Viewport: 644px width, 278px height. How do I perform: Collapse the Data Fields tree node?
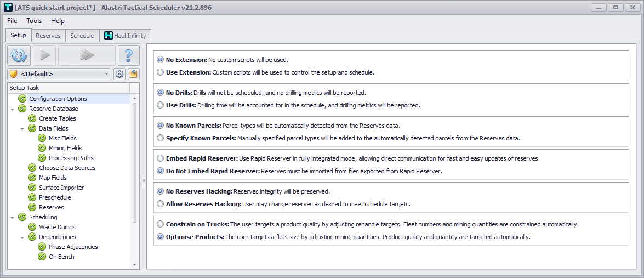pyautogui.click(x=22, y=128)
